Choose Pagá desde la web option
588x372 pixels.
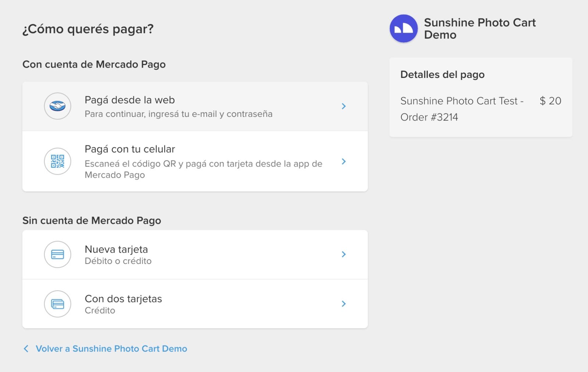[x=195, y=106]
